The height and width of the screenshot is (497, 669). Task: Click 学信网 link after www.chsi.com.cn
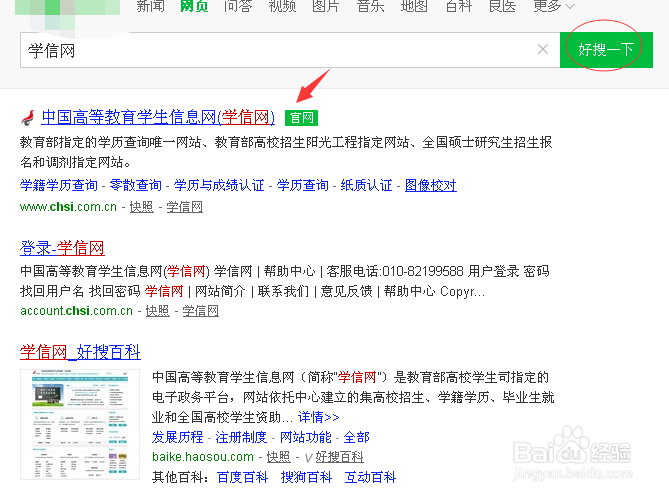[184, 207]
